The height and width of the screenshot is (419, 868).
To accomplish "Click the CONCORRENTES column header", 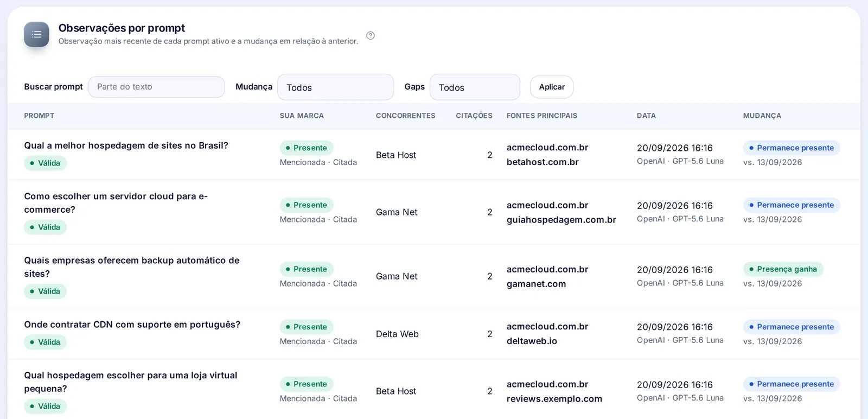I will [x=405, y=116].
